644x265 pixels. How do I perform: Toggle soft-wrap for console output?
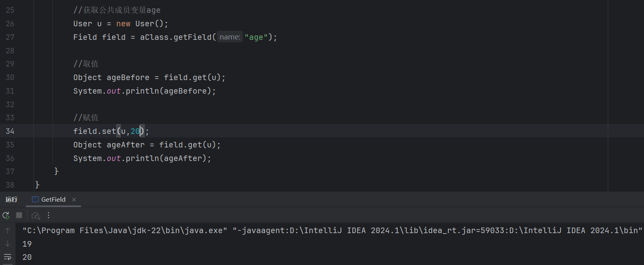[8, 257]
